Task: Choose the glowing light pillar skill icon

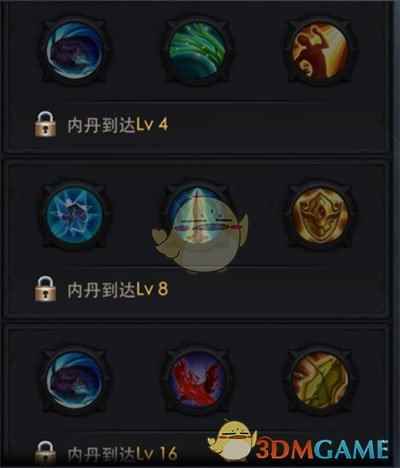Action: tap(197, 214)
